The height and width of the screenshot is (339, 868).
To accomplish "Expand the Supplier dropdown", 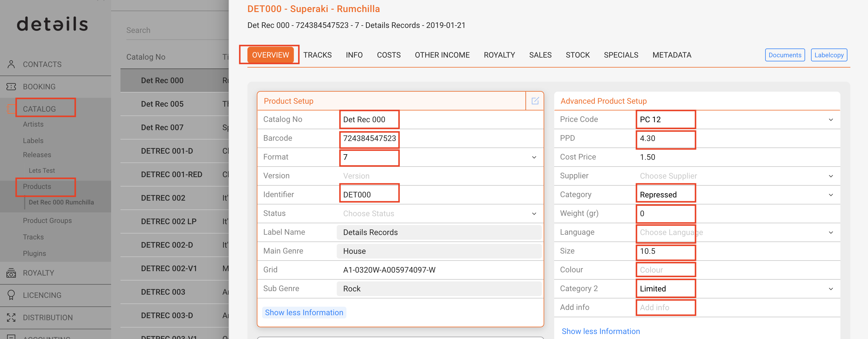I will [831, 176].
